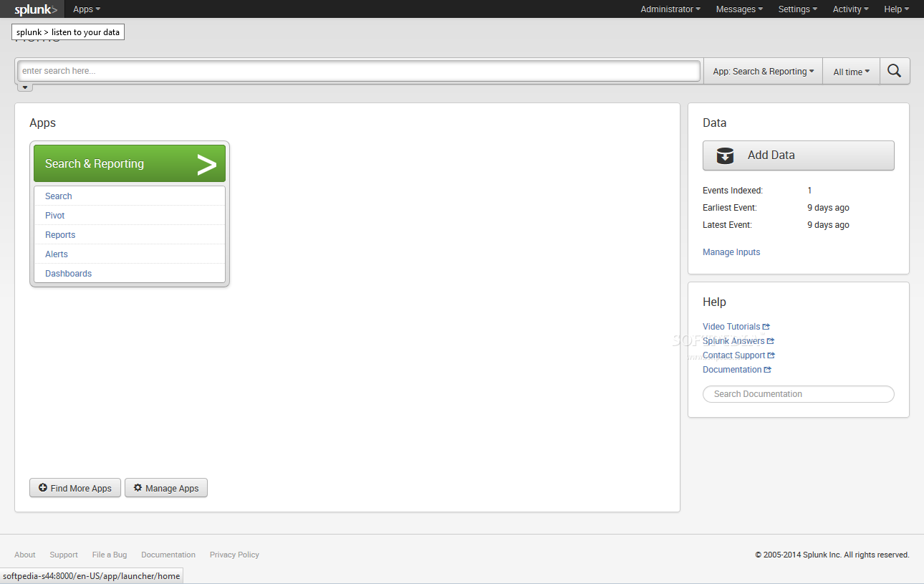Image resolution: width=924 pixels, height=584 pixels.
Task: Open Dashboards under Search & Reporting
Action: (x=69, y=274)
